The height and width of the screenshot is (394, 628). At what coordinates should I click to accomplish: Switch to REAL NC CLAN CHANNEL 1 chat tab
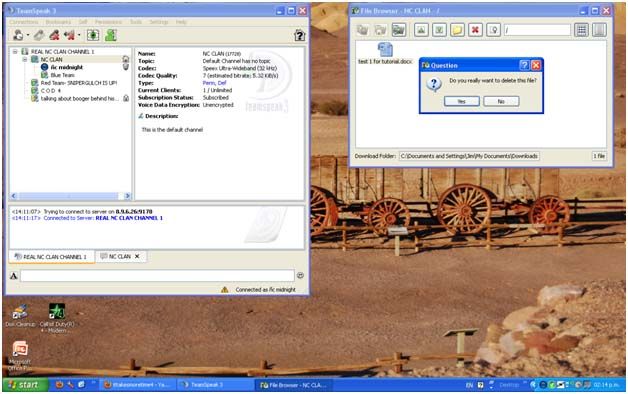click(51, 257)
